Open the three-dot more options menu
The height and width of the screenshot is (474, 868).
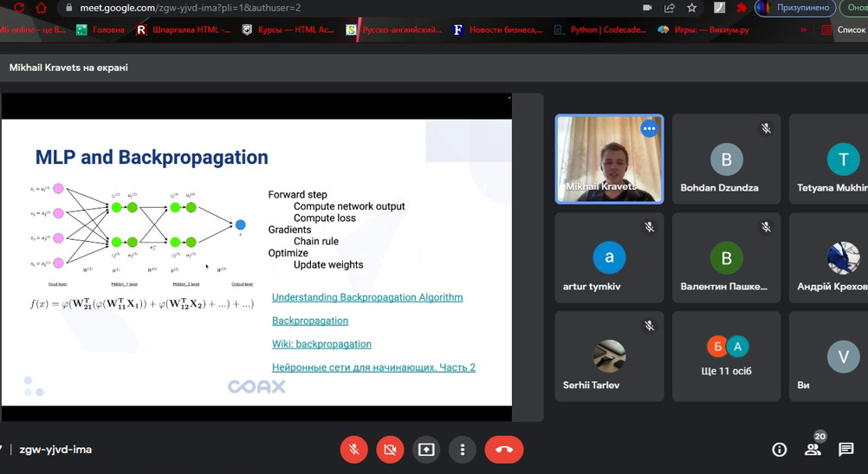[463, 450]
